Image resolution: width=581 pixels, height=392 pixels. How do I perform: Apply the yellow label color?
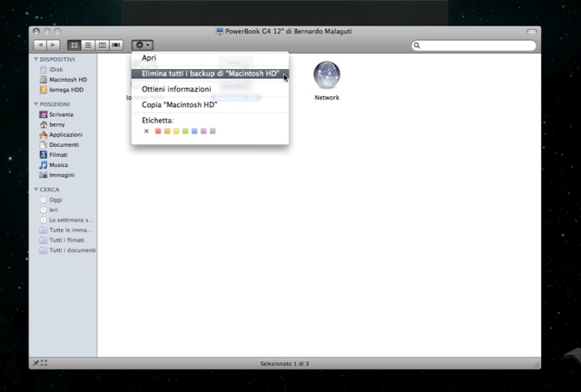click(176, 132)
